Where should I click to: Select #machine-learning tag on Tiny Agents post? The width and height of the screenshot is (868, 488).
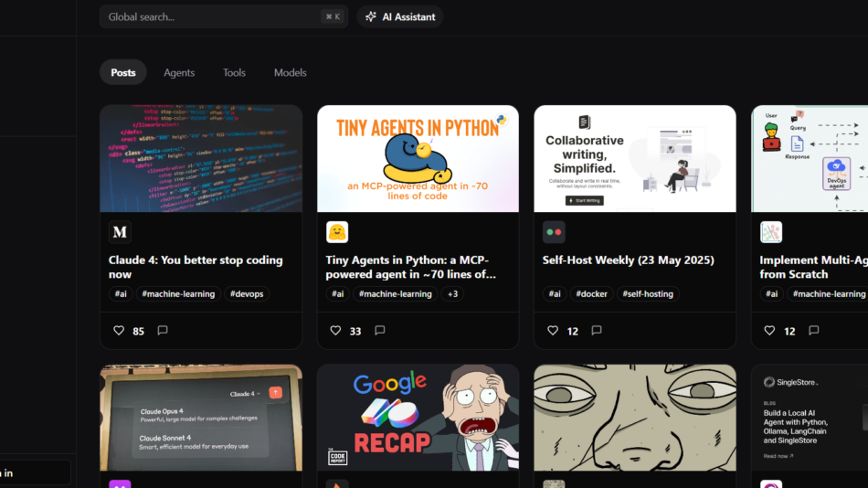point(396,293)
